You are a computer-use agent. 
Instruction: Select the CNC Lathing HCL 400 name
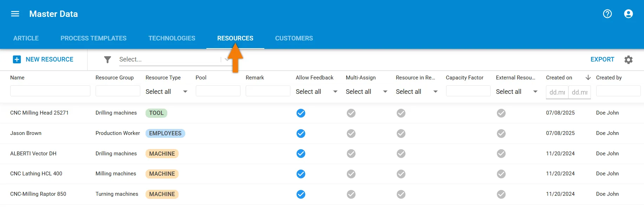(x=36, y=174)
